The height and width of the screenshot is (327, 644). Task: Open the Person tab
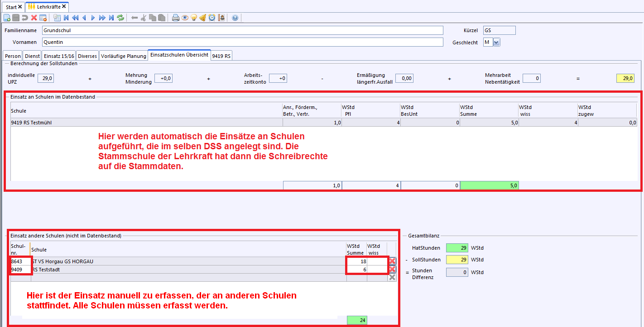(13, 56)
